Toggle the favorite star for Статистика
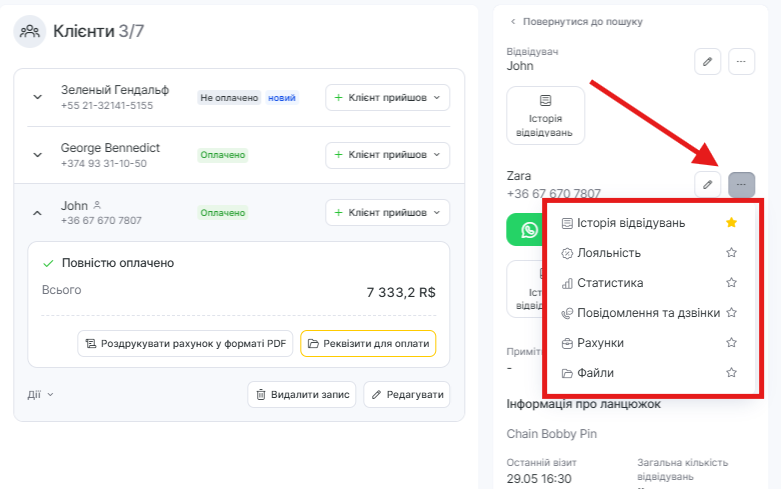This screenshot has height=489, width=781. click(731, 283)
